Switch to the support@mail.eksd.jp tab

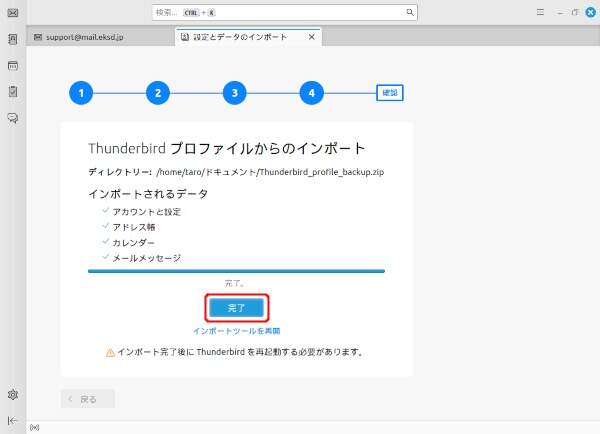(x=101, y=37)
